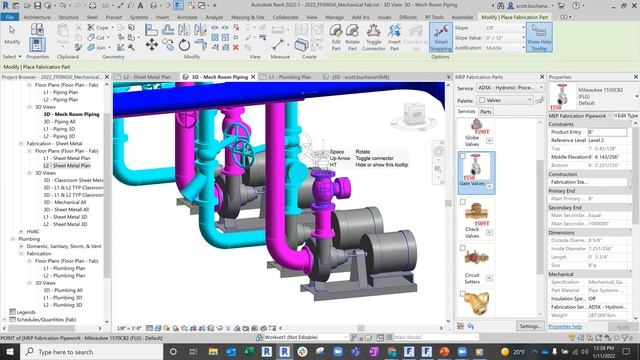Select the Check Valves part
Screen dimensions: 640x360
coord(476,220)
